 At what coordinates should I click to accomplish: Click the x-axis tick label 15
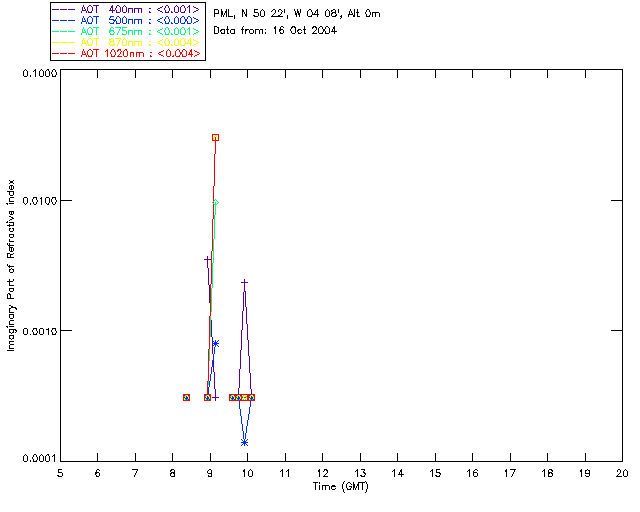[435, 473]
